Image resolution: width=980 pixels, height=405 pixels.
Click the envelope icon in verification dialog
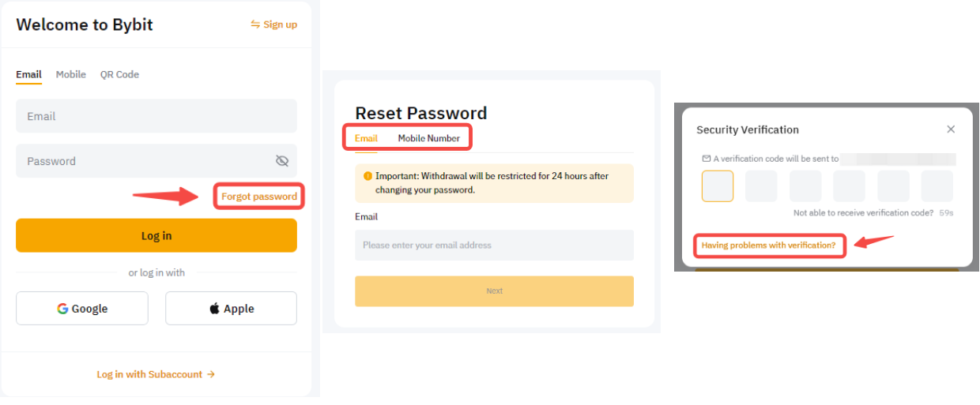707,159
